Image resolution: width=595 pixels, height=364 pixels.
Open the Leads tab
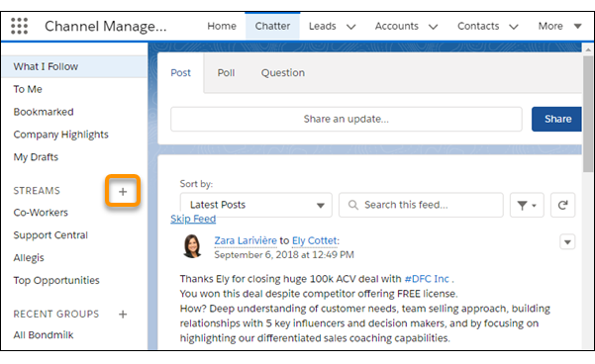tap(322, 26)
